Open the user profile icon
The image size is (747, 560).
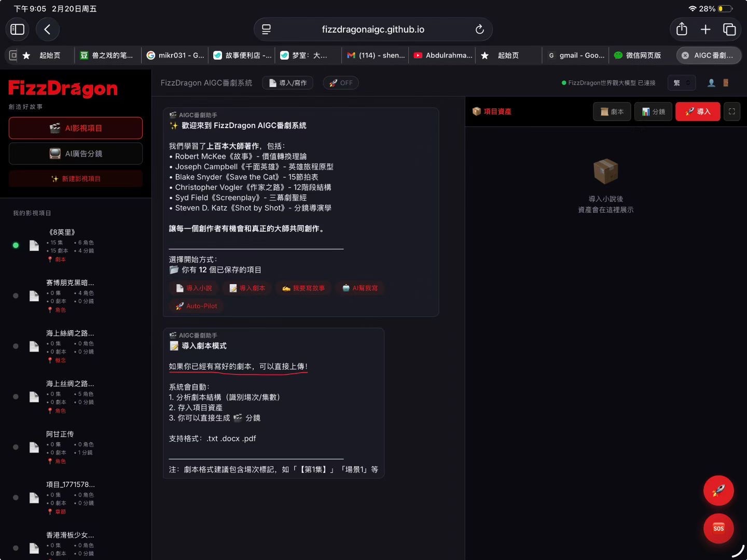tap(711, 83)
